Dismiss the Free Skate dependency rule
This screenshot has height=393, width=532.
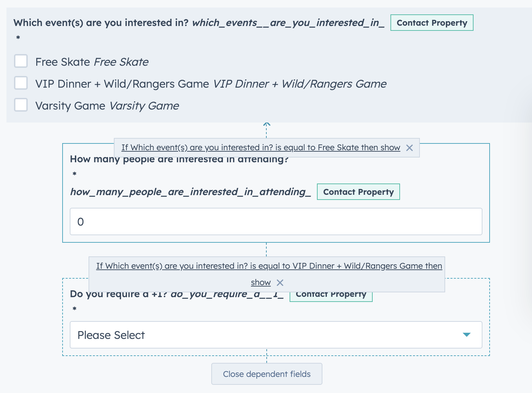[x=410, y=148]
